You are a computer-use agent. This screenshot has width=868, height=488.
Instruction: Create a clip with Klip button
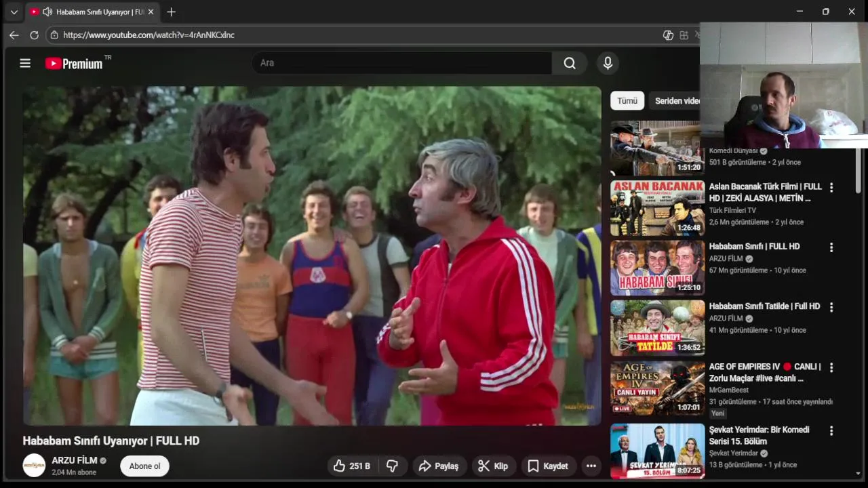tap(493, 466)
